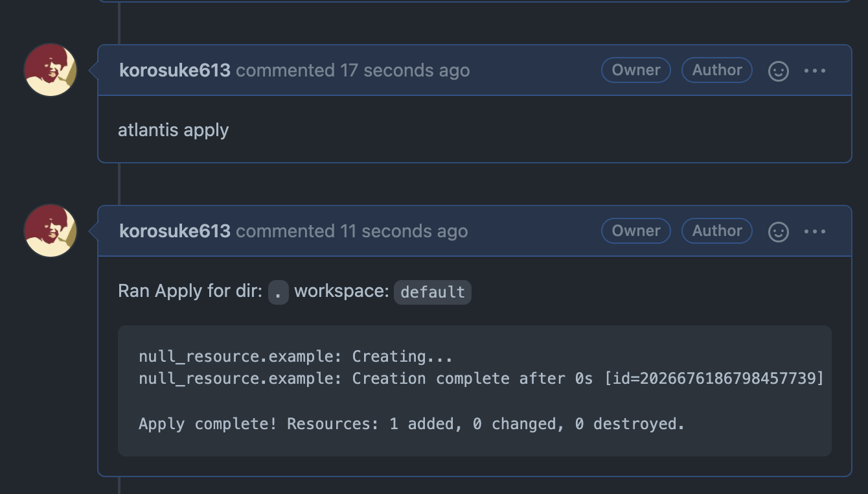Open korosuke613 avatar beside Ran Apply comment

tap(51, 231)
